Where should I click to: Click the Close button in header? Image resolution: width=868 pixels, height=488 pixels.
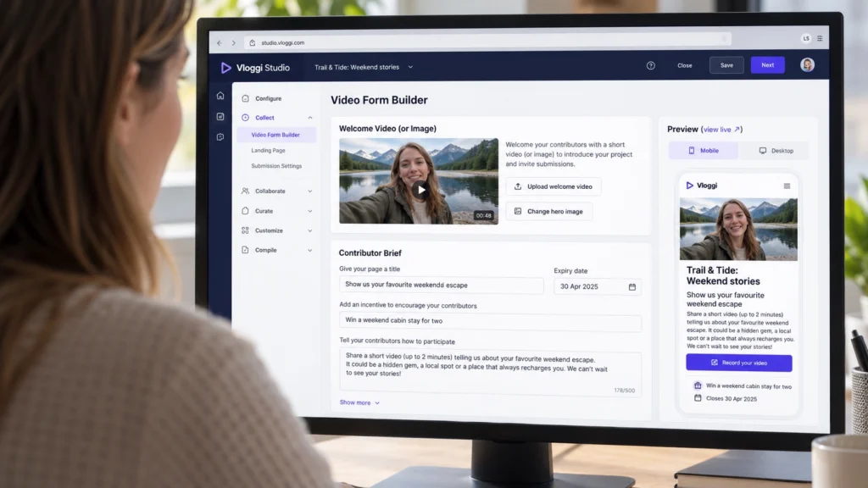685,65
